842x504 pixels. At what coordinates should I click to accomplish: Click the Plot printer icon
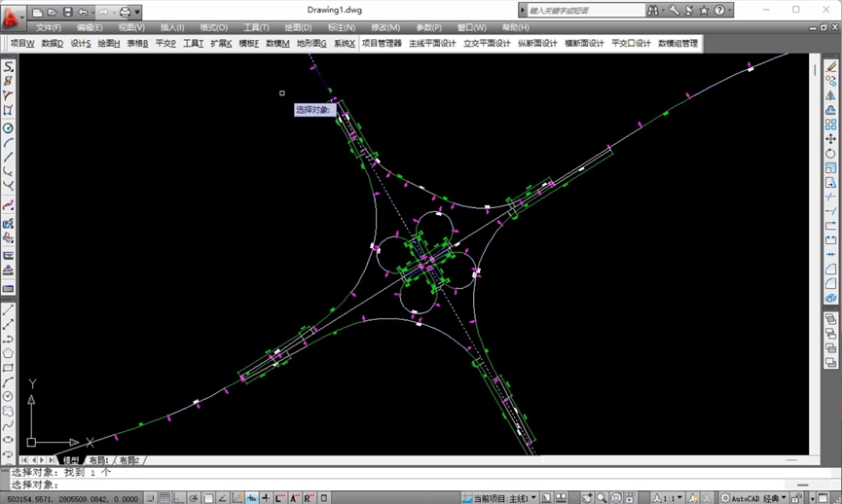click(125, 13)
